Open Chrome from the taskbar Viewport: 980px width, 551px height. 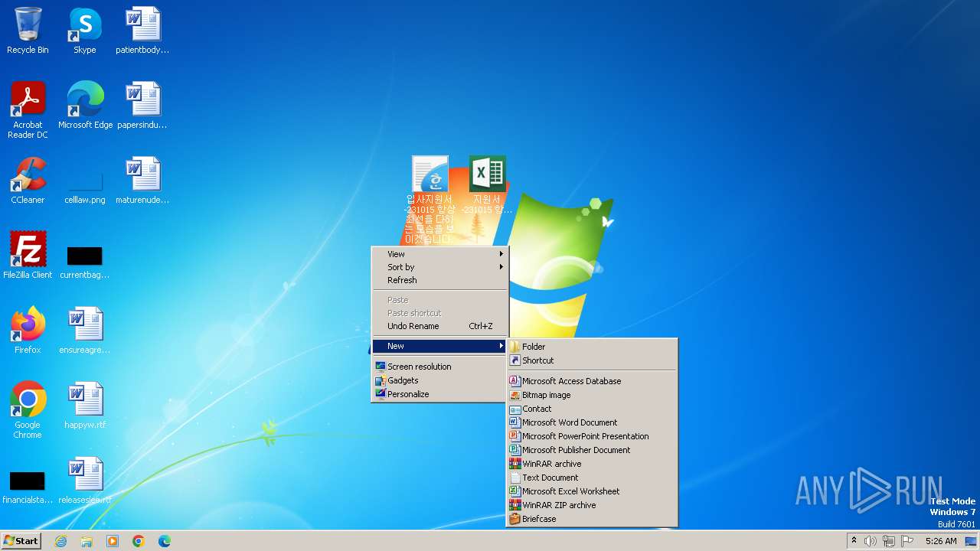(x=139, y=541)
